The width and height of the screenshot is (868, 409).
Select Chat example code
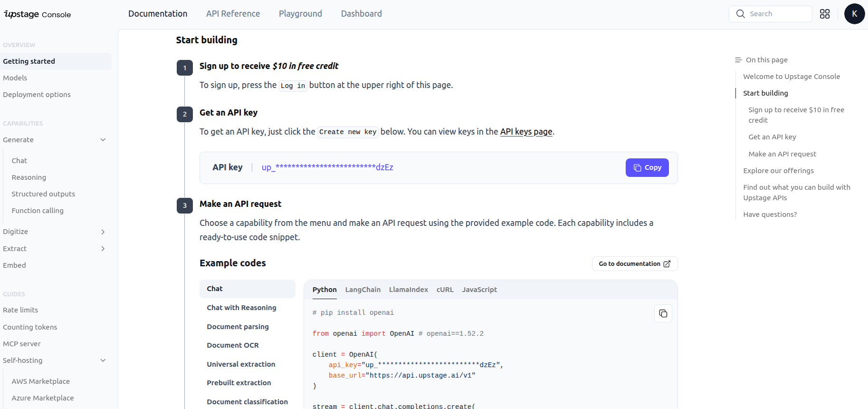[x=248, y=289]
